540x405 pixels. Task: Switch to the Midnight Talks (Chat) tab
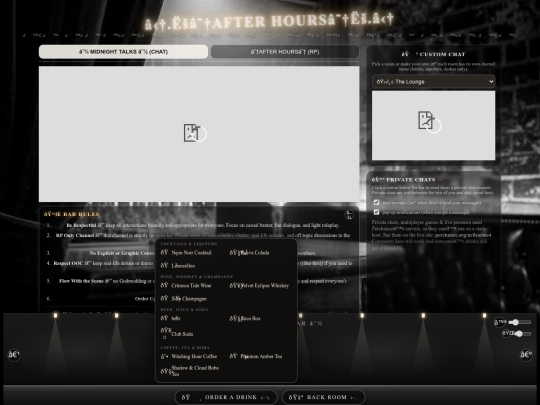[123, 52]
